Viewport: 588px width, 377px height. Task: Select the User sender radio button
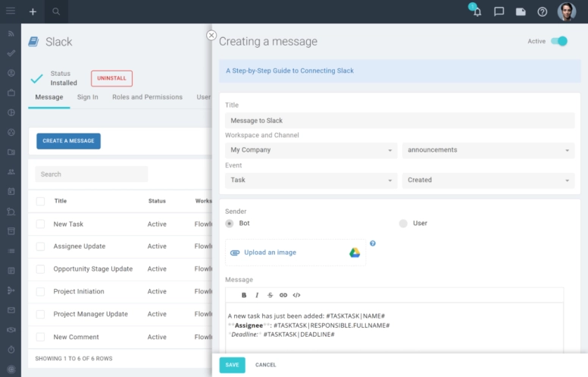[x=403, y=224]
